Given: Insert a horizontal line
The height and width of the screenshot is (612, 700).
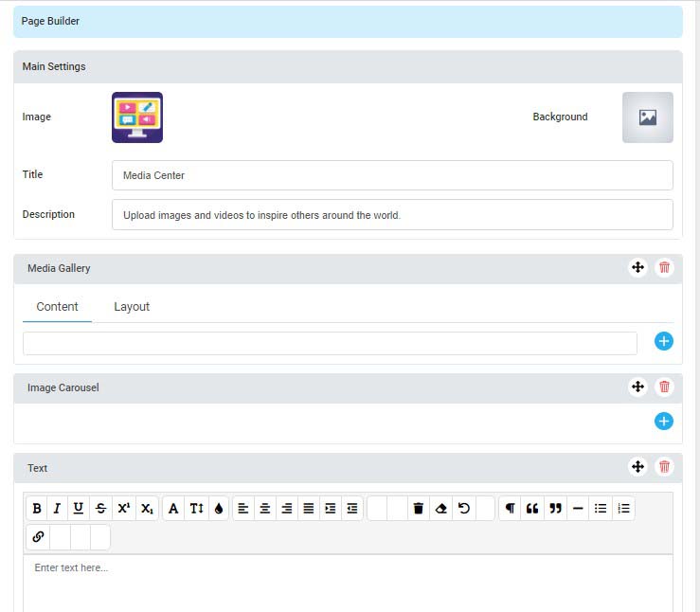Looking at the screenshot, I should point(578,508).
